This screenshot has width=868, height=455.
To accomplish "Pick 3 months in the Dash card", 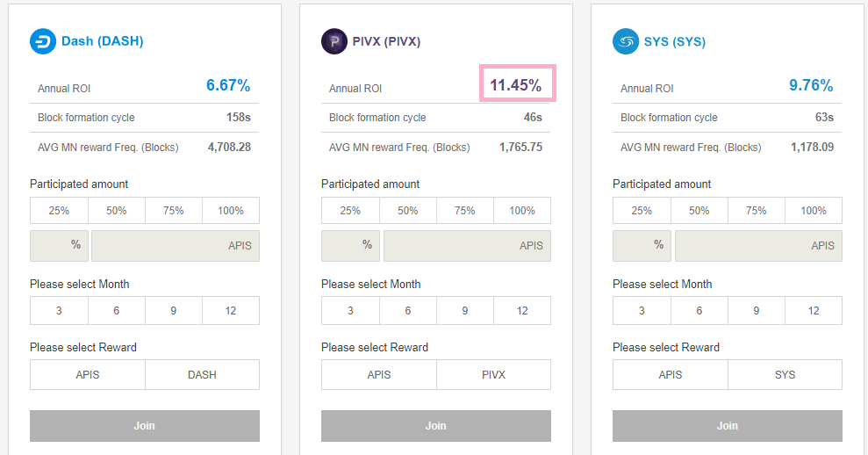I will point(59,311).
